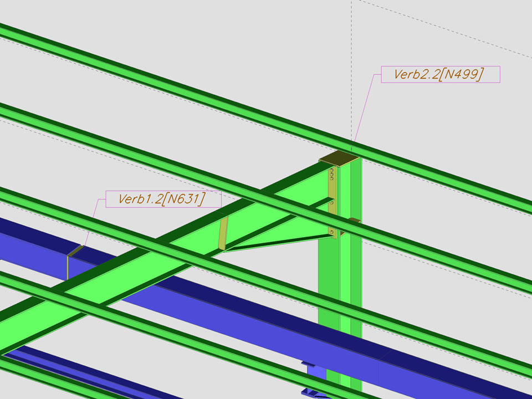
Task: Select the small yellow plate on the blue beam
Action: [75, 251]
